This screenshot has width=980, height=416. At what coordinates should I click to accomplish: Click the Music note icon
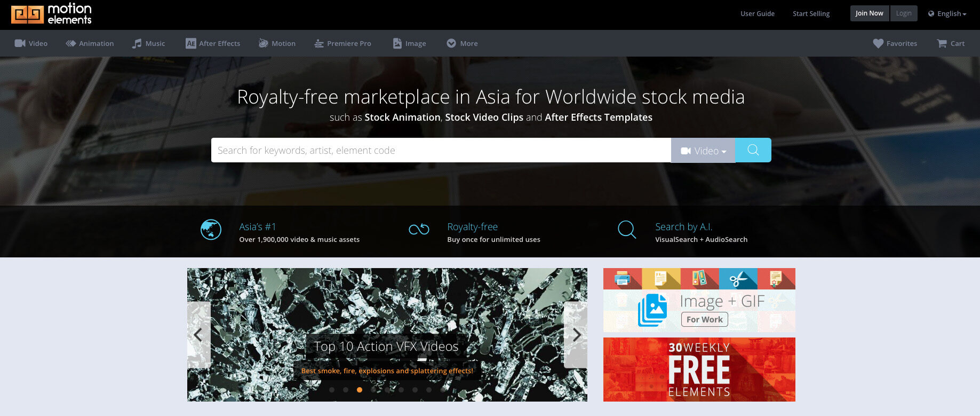137,43
